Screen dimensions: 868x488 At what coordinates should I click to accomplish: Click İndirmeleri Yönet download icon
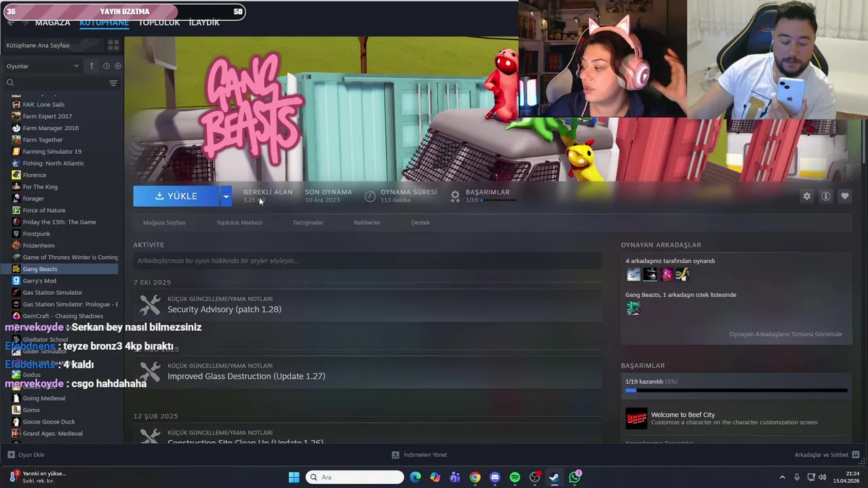point(395,455)
